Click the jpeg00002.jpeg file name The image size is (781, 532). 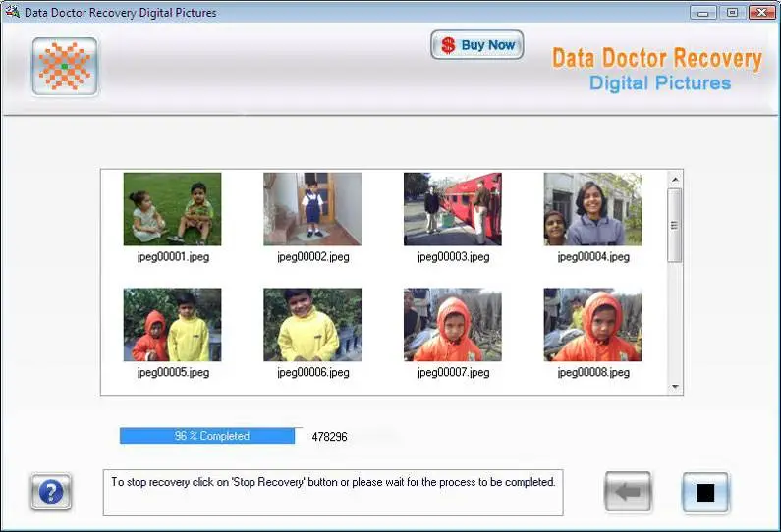[313, 257]
